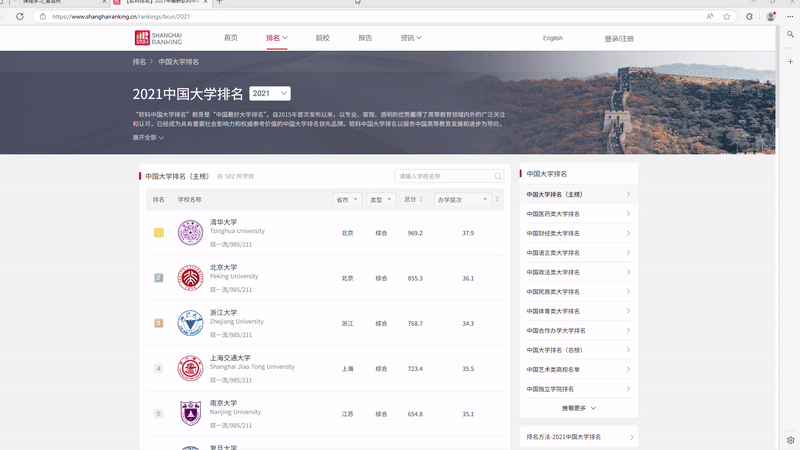Click the Tsinghua University emblem
This screenshot has width=800, height=450.
click(190, 233)
